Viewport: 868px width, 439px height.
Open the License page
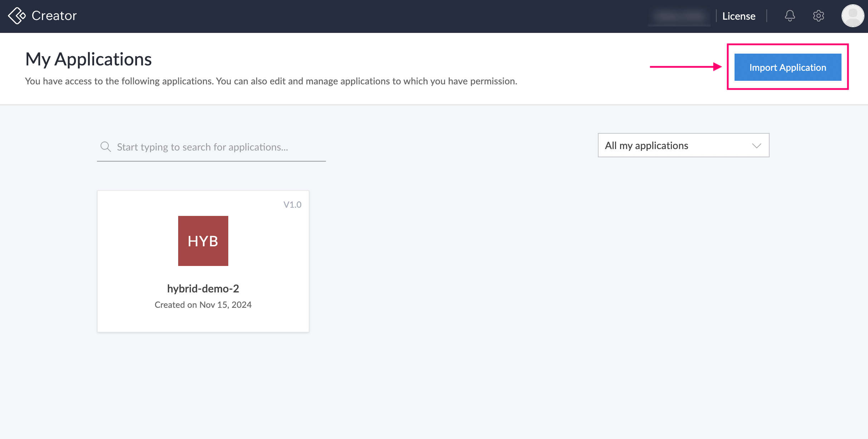(738, 16)
